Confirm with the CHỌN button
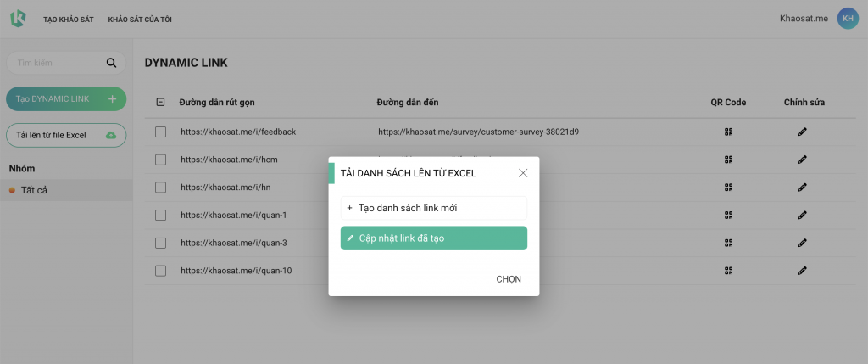 click(509, 279)
